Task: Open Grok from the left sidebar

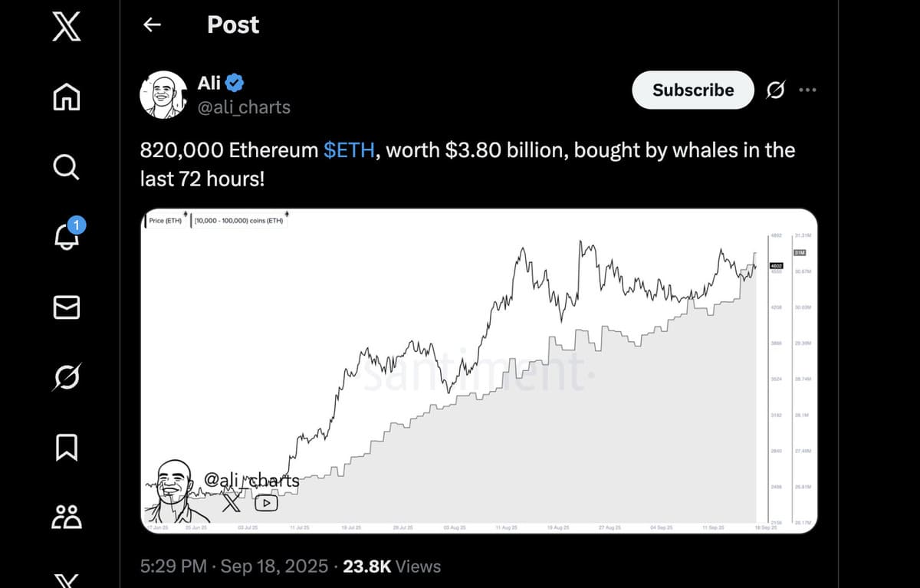Action: point(65,377)
